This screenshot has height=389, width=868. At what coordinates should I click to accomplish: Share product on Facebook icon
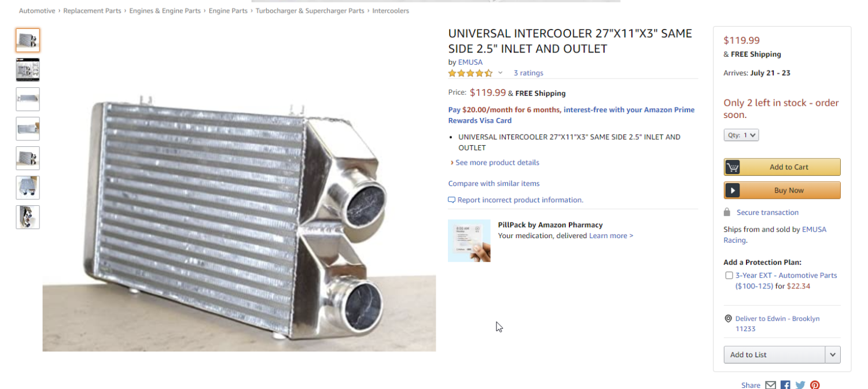pos(785,385)
